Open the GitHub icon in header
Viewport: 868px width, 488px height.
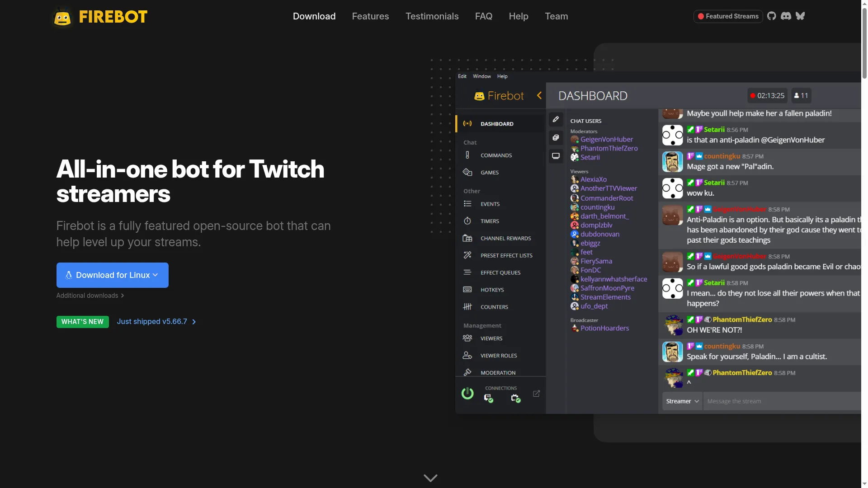point(772,16)
